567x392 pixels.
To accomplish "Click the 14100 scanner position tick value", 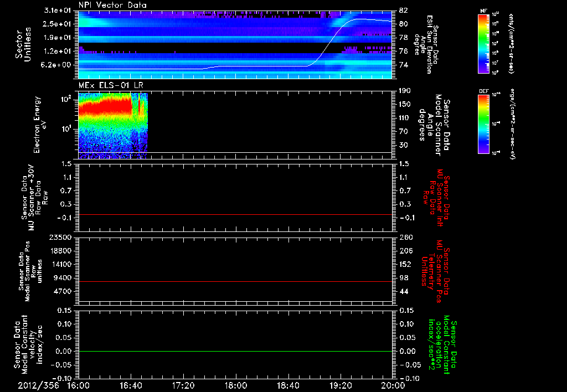I will point(60,264).
